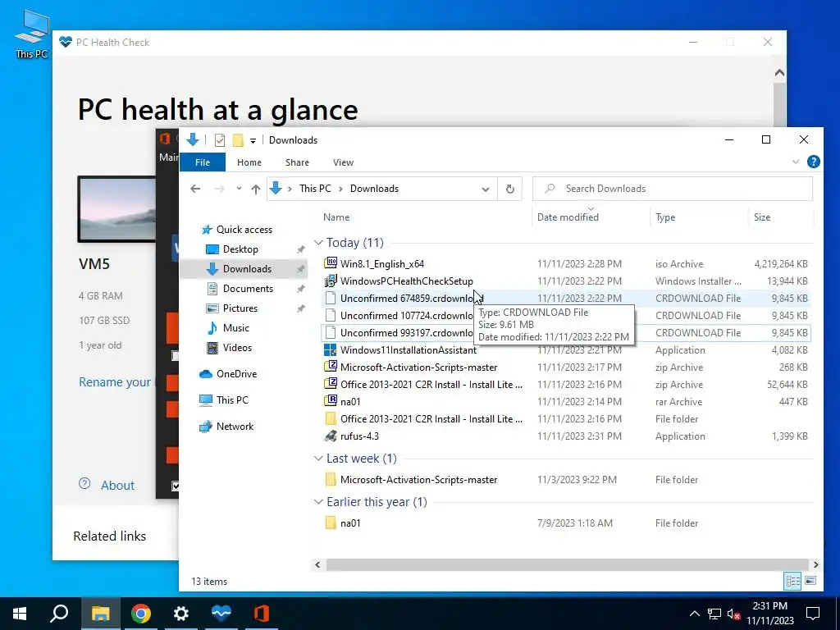The height and width of the screenshot is (630, 840).
Task: Open the address bar history dropdown
Action: coord(486,189)
